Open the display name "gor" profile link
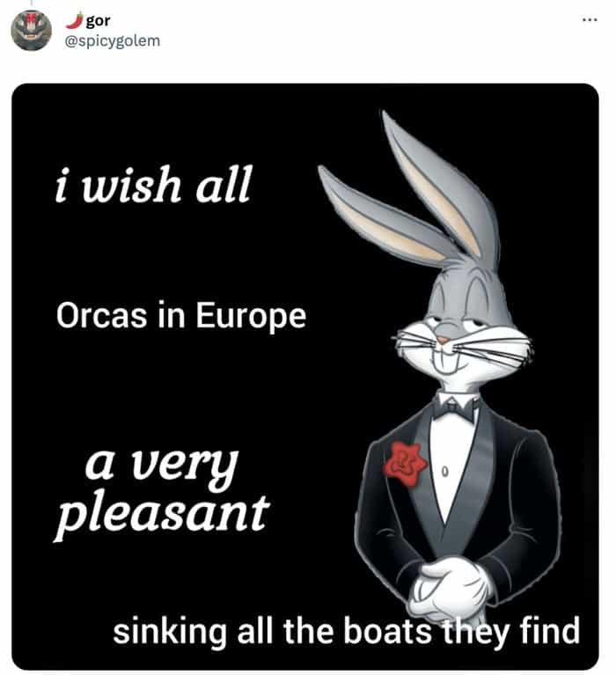 99,20
